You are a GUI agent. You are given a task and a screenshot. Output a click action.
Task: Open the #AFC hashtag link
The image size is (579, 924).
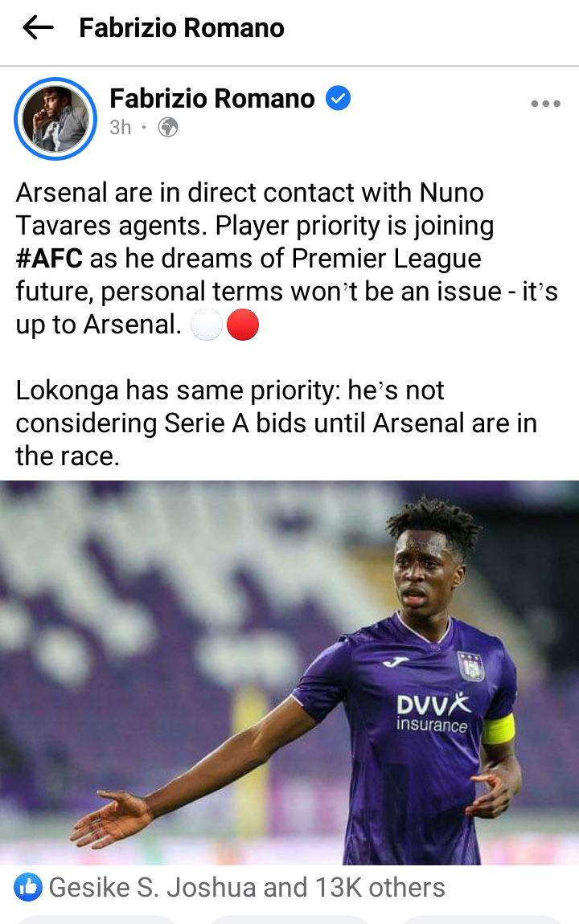coord(50,259)
